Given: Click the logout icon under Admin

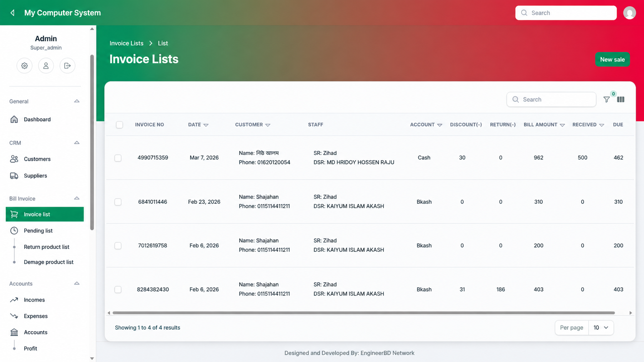Looking at the screenshot, I should (67, 66).
